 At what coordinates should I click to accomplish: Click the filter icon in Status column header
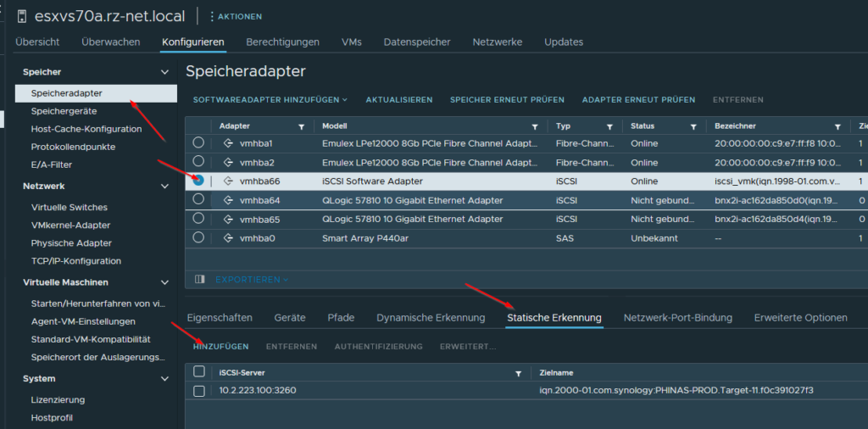tap(693, 126)
